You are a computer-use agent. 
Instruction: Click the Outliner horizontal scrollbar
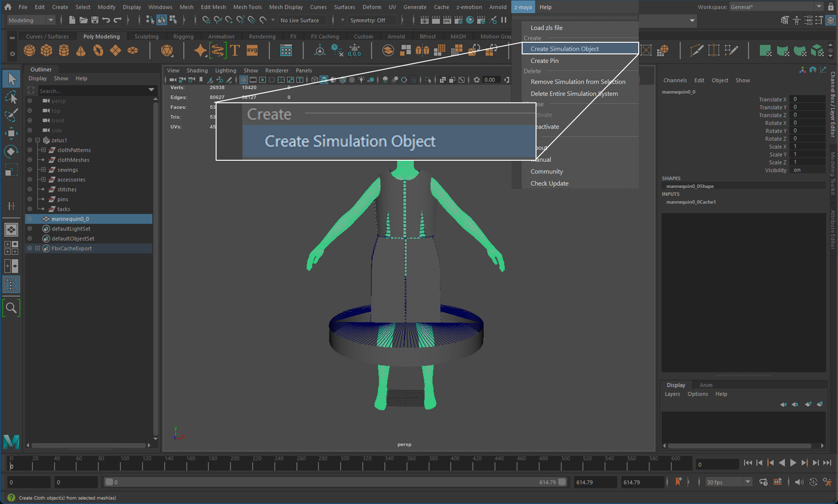(x=88, y=445)
